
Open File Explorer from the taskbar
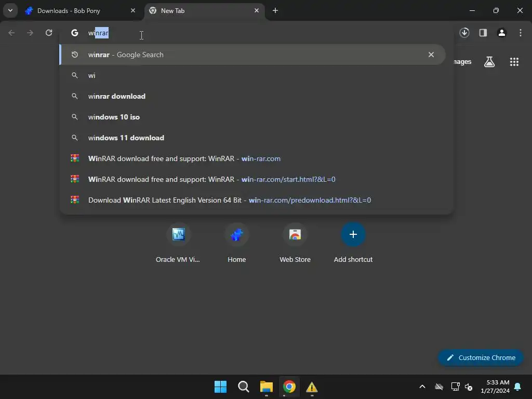[267, 387]
